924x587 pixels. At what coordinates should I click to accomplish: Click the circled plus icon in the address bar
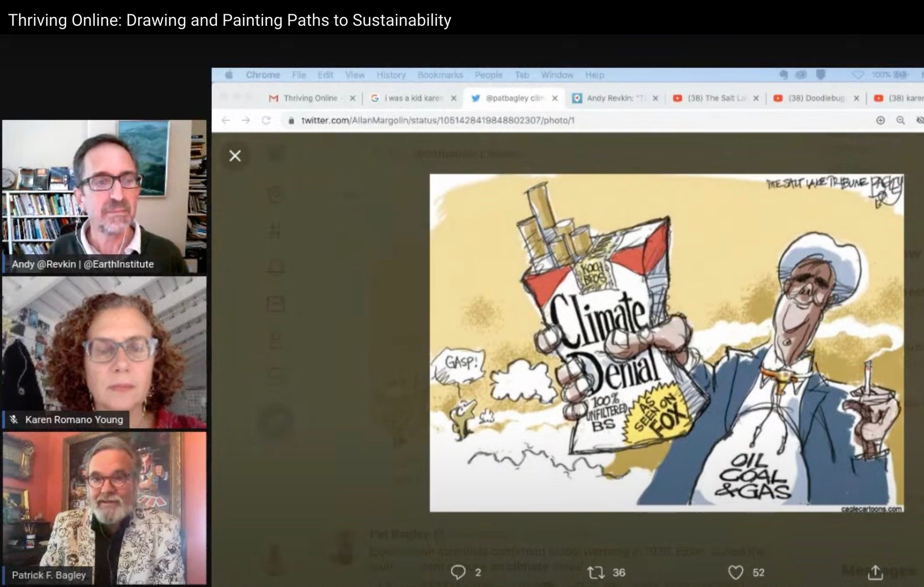coord(880,120)
